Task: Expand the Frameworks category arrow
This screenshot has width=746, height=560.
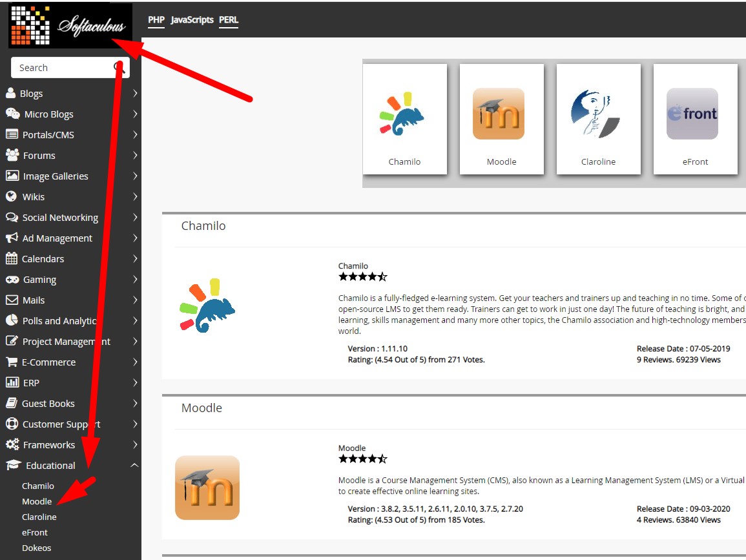Action: [134, 444]
